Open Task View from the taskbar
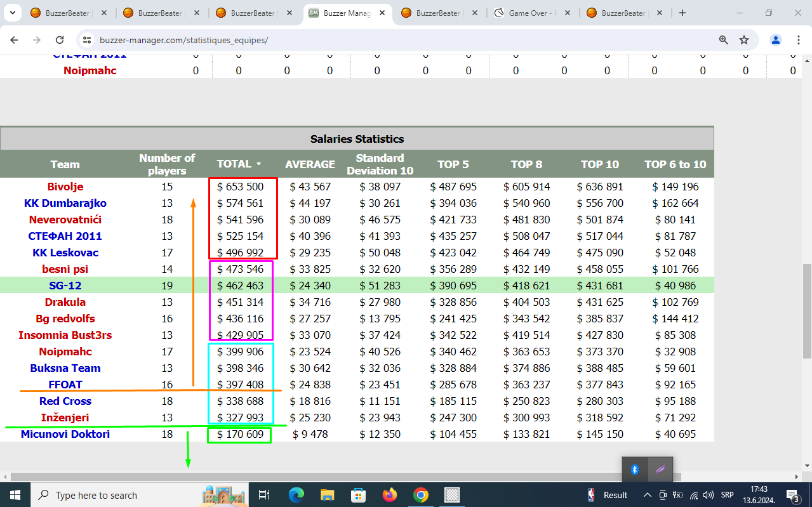This screenshot has height=507, width=812. click(x=264, y=495)
